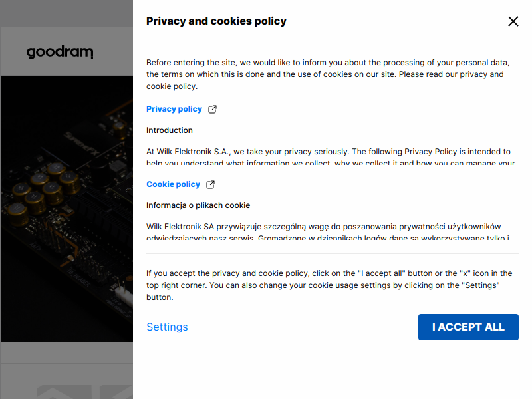Viewport: 532px width, 399px height.
Task: Click the I ACCEPT ALL button
Action: pos(468,327)
